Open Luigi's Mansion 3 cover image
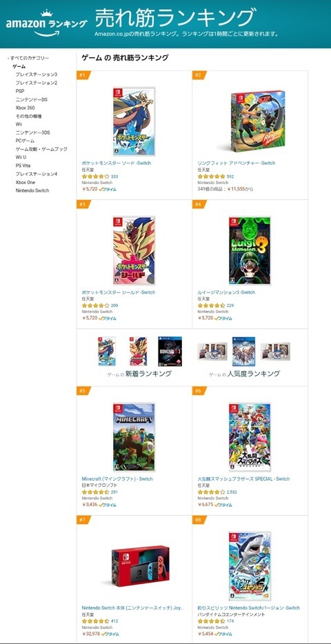This screenshot has width=331, height=644. (250, 250)
